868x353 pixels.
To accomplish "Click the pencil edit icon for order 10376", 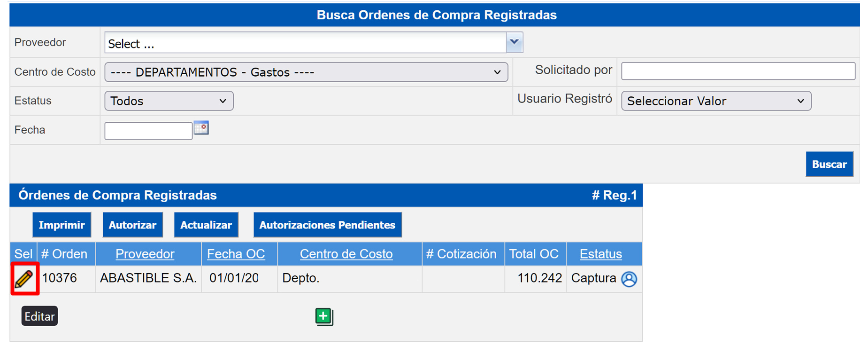I will [x=24, y=279].
